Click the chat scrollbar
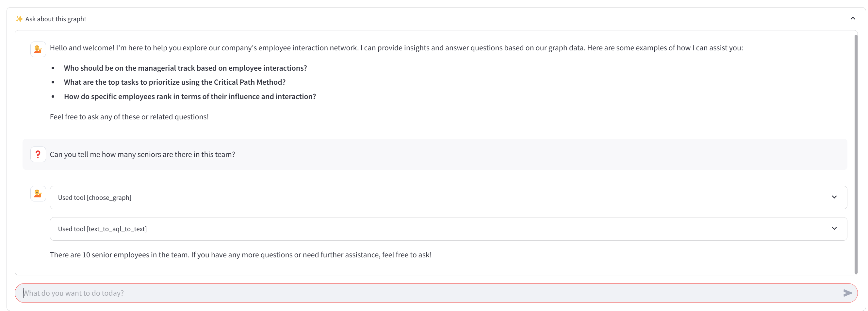Image resolution: width=868 pixels, height=311 pixels. tap(856, 152)
